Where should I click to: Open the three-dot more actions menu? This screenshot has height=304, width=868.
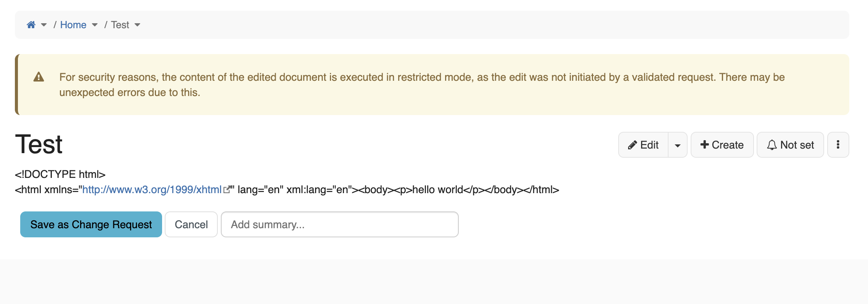click(x=838, y=145)
